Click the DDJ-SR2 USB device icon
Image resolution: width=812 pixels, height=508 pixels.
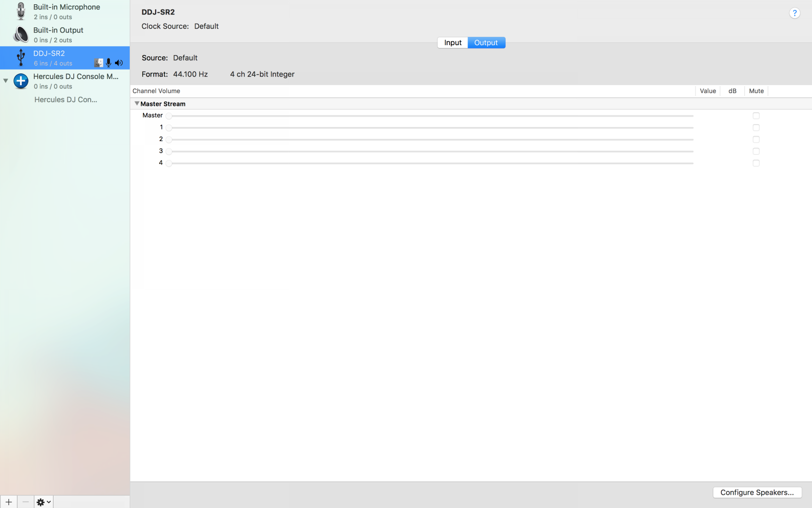(x=21, y=57)
